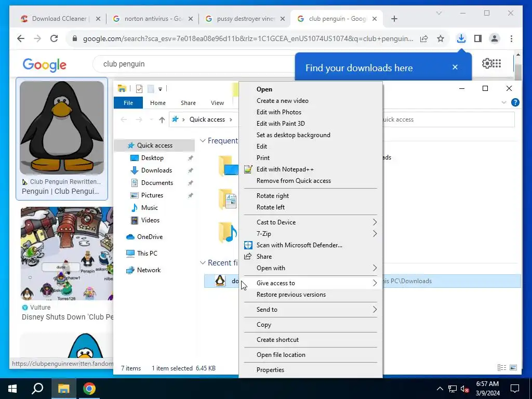Screen dimensions: 532x399
Task: Choose Set as desktop background
Action: 311,135
